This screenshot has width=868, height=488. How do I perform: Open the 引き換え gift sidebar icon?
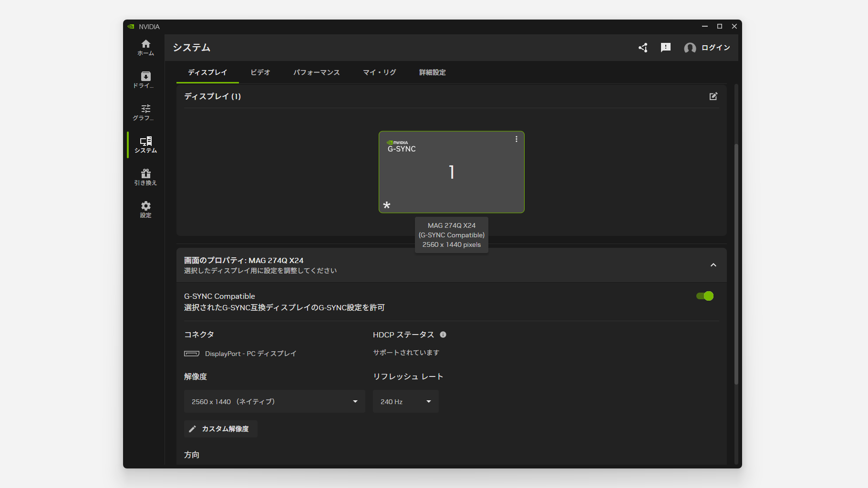pyautogui.click(x=145, y=177)
